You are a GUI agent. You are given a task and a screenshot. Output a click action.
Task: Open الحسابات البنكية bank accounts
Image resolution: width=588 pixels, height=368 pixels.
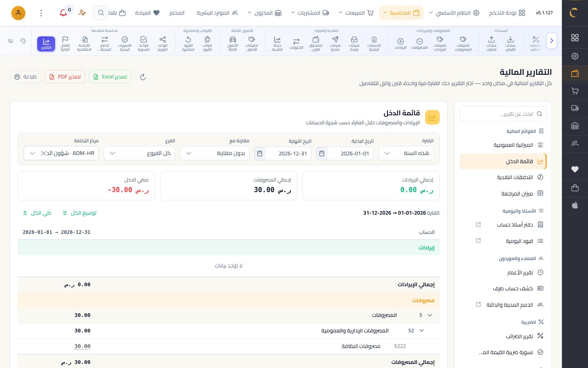pyautogui.click(x=374, y=44)
